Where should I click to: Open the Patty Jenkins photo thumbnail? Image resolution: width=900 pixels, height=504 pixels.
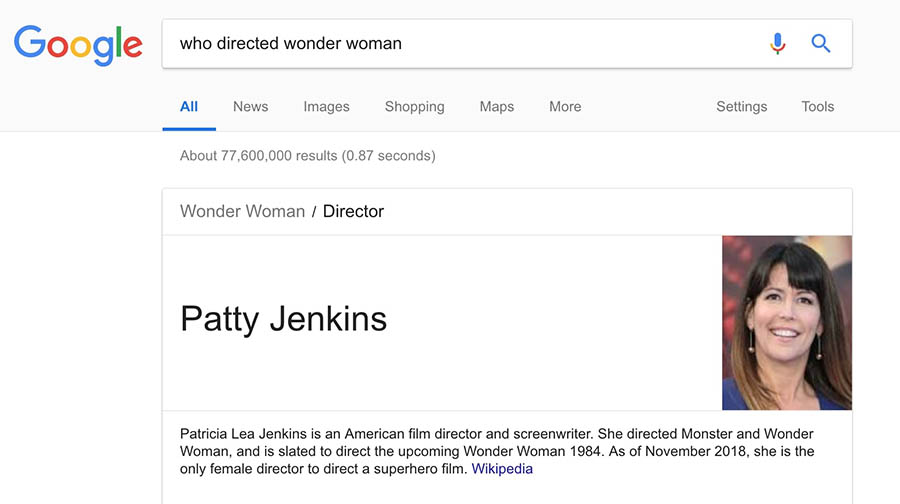pyautogui.click(x=787, y=323)
